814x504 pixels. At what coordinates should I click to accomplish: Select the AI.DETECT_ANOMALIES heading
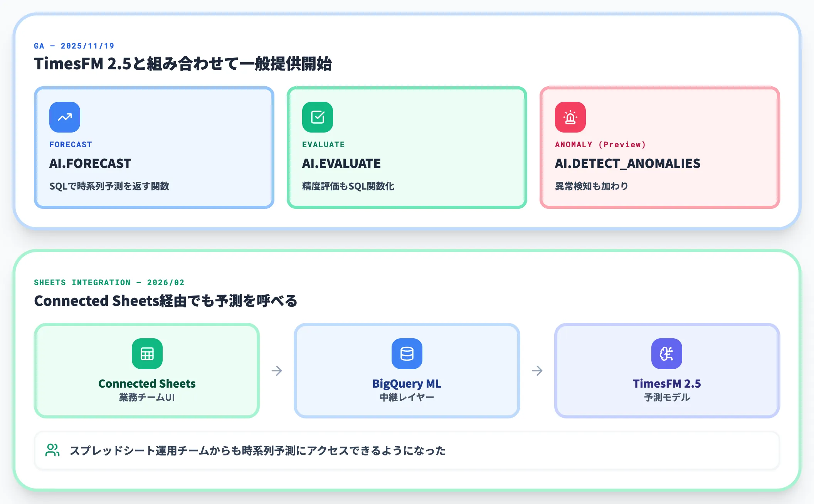[x=627, y=163]
